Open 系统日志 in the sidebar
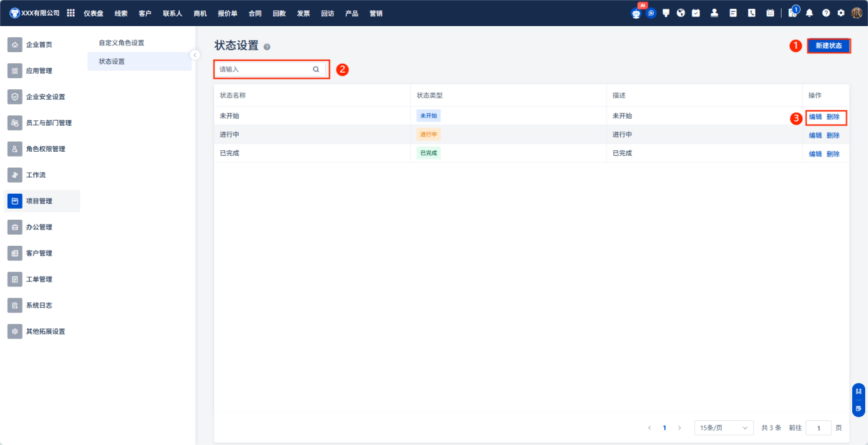The height and width of the screenshot is (445, 868). click(41, 306)
